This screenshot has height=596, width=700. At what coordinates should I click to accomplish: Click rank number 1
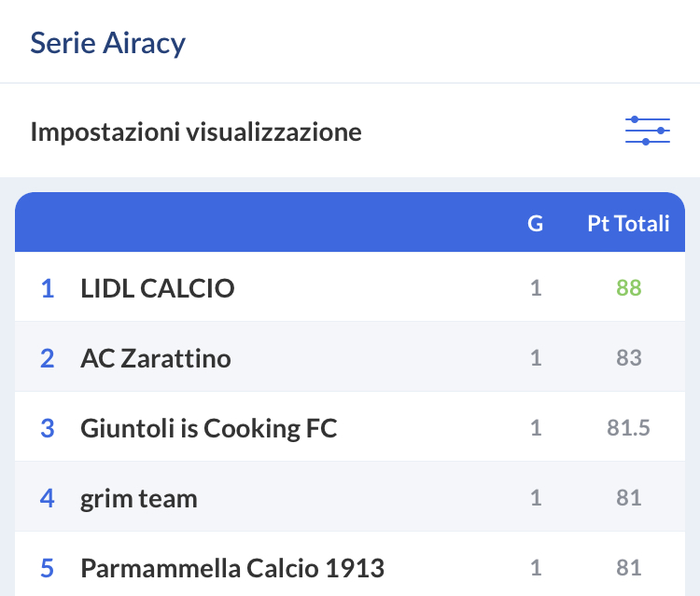tap(48, 288)
